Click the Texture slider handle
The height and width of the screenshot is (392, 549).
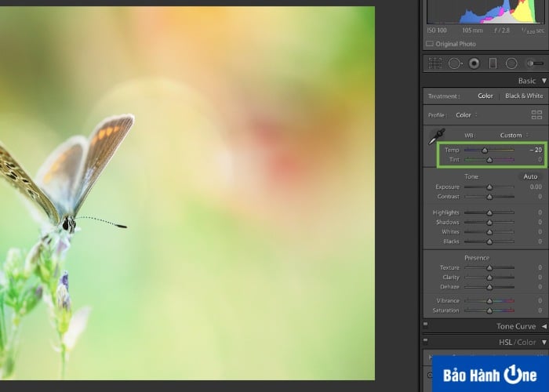point(489,268)
